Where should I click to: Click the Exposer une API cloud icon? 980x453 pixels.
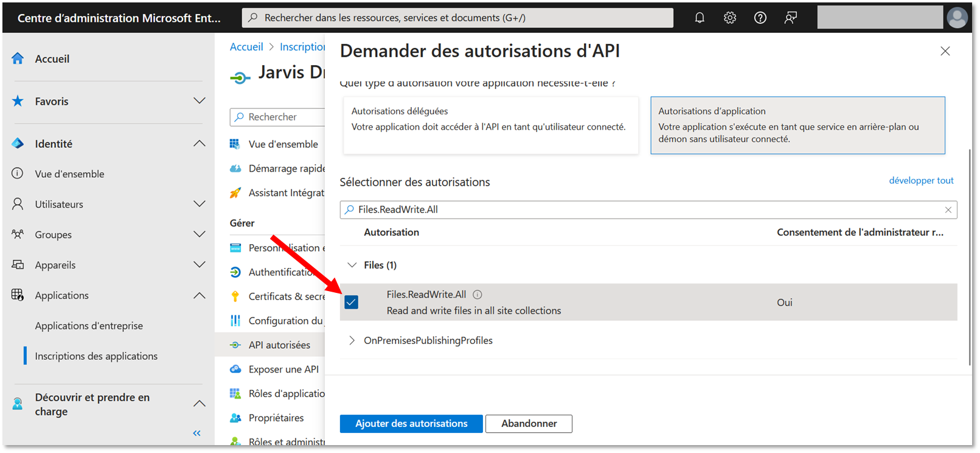(x=235, y=370)
